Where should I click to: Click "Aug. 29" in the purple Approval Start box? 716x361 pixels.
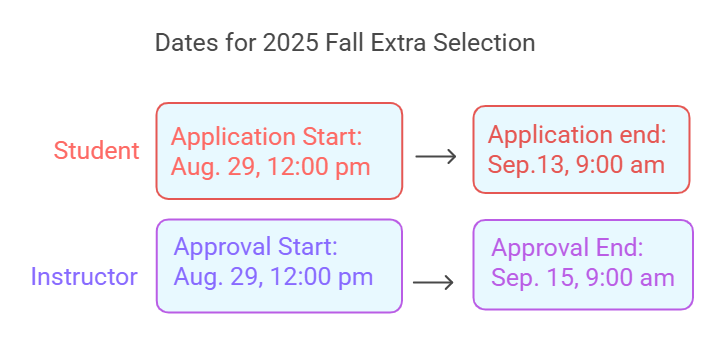[x=218, y=277]
